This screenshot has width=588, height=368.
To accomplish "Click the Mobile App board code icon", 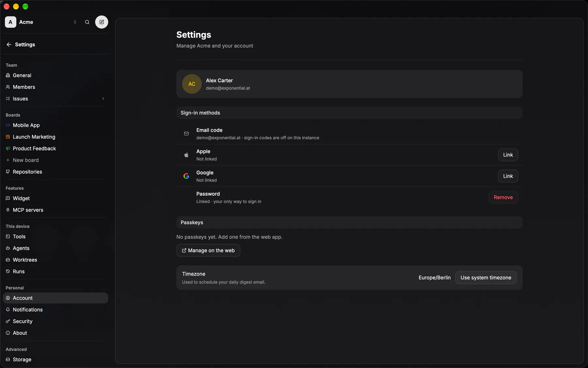I will pyautogui.click(x=8, y=125).
